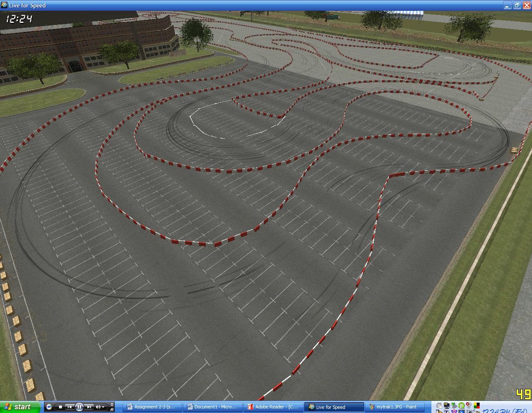Click the green circular arrow tray icon
This screenshot has width=532, height=413.
(462, 406)
